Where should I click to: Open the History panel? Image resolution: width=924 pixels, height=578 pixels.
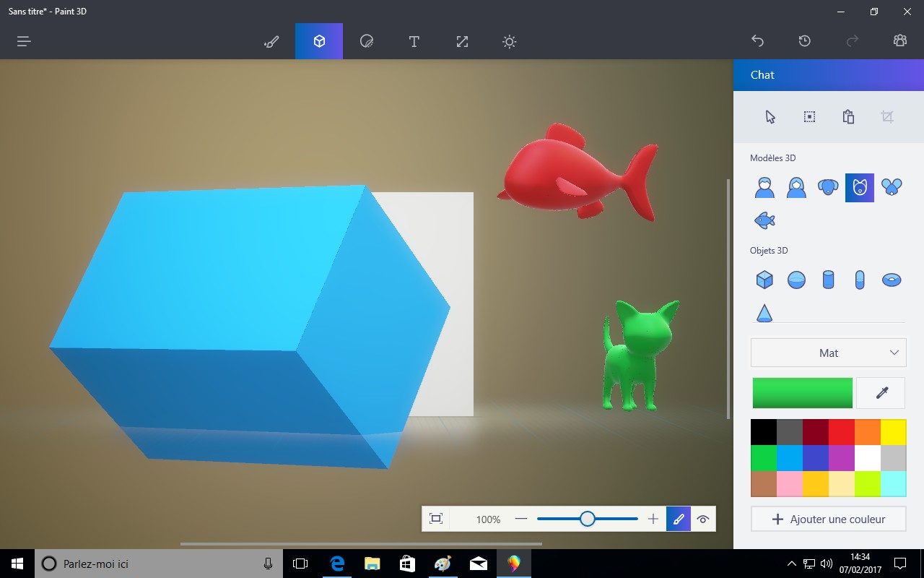pyautogui.click(x=805, y=41)
